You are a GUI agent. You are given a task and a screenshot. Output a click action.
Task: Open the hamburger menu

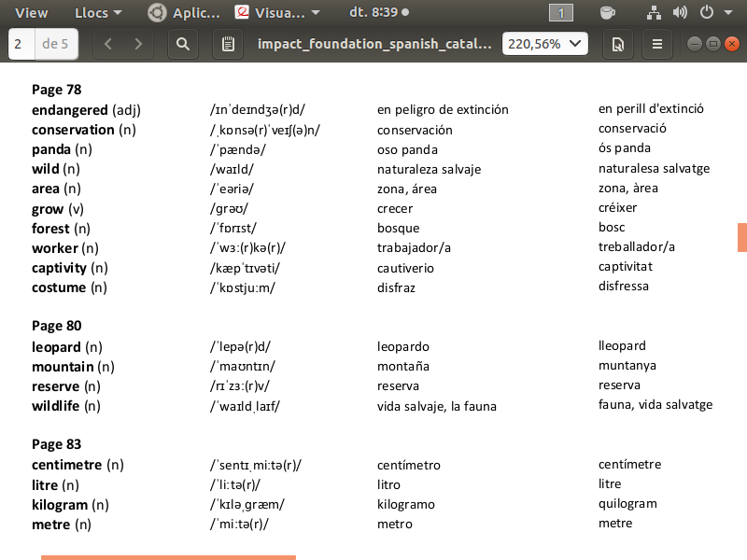point(657,44)
